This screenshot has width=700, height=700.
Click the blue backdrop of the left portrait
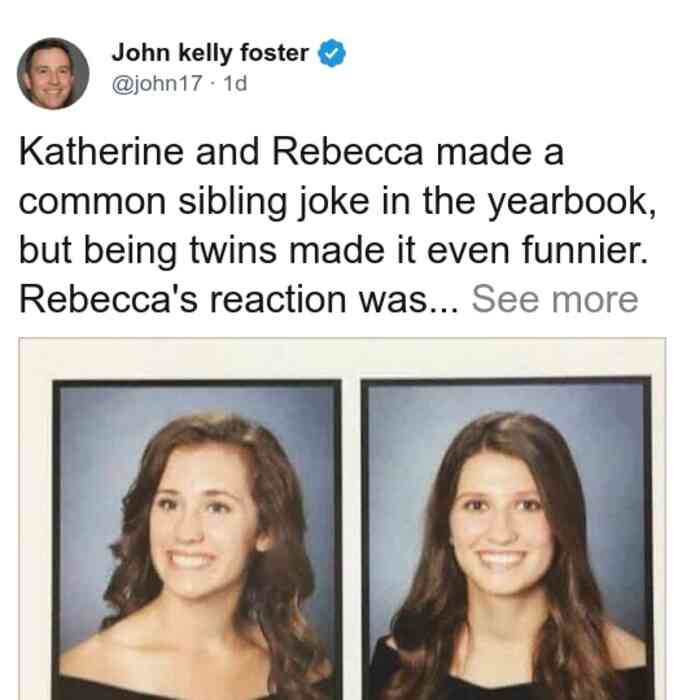[96, 446]
